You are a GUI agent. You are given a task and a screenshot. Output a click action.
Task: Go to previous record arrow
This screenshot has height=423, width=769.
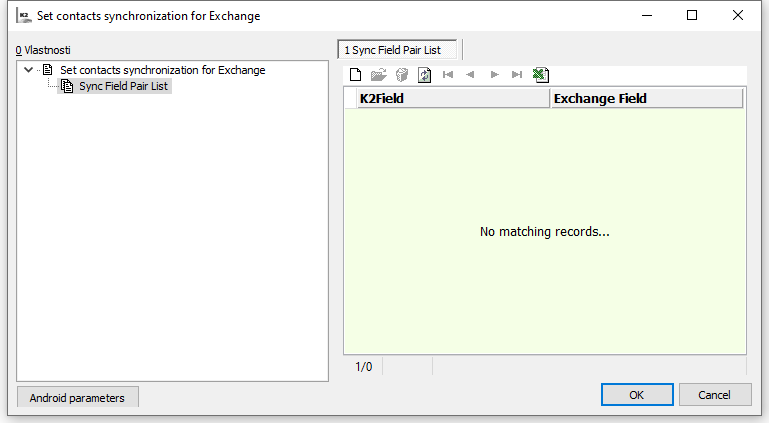470,75
